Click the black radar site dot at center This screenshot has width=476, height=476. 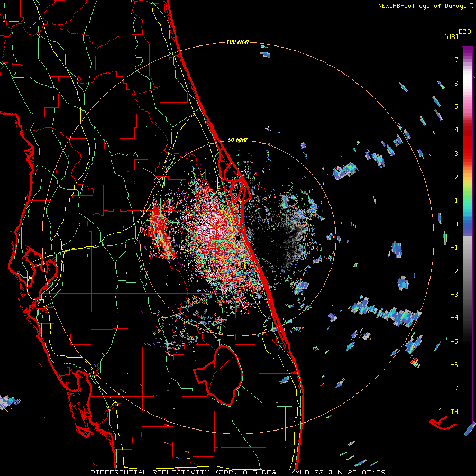tap(237, 237)
